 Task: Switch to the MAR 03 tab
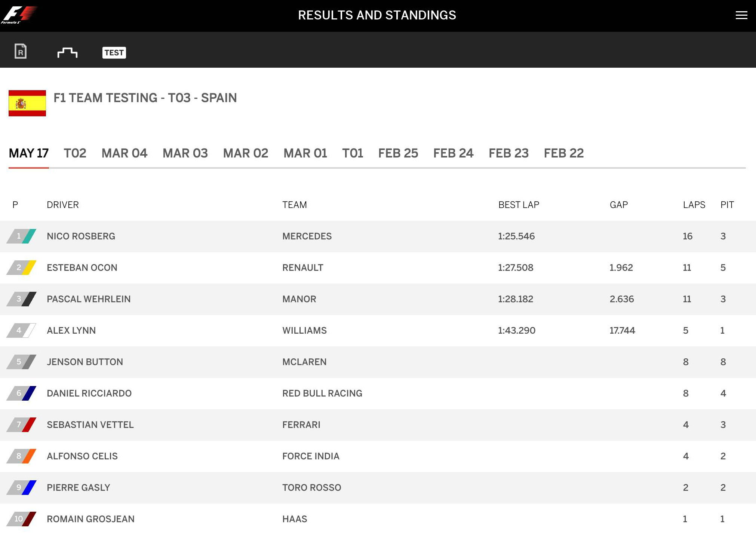click(x=185, y=153)
